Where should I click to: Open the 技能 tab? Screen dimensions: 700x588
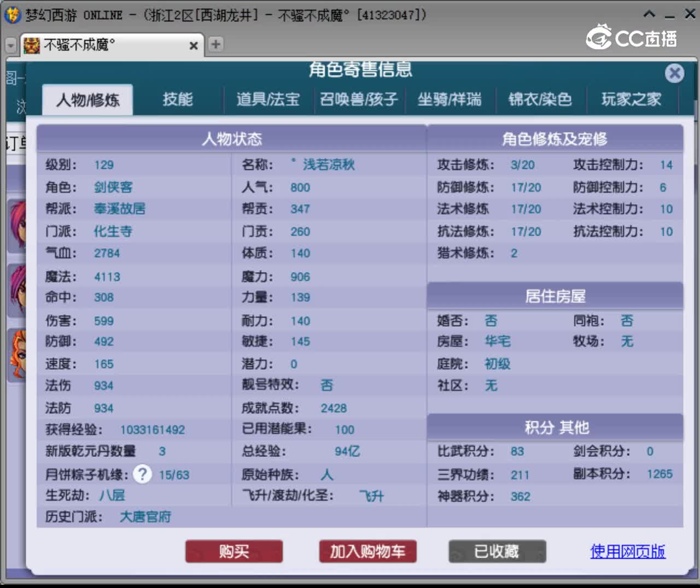178,99
